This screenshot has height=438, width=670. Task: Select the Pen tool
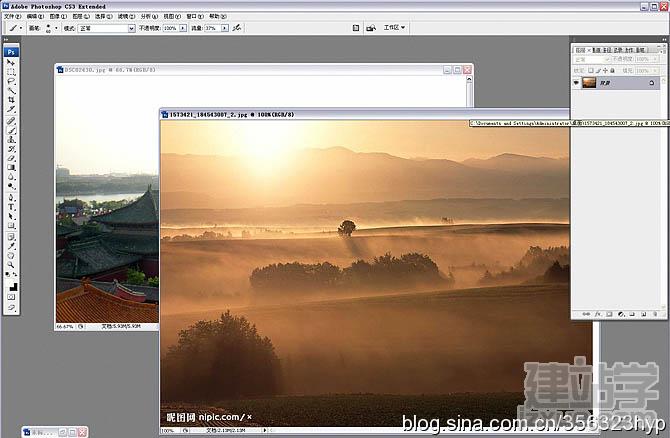[11, 198]
